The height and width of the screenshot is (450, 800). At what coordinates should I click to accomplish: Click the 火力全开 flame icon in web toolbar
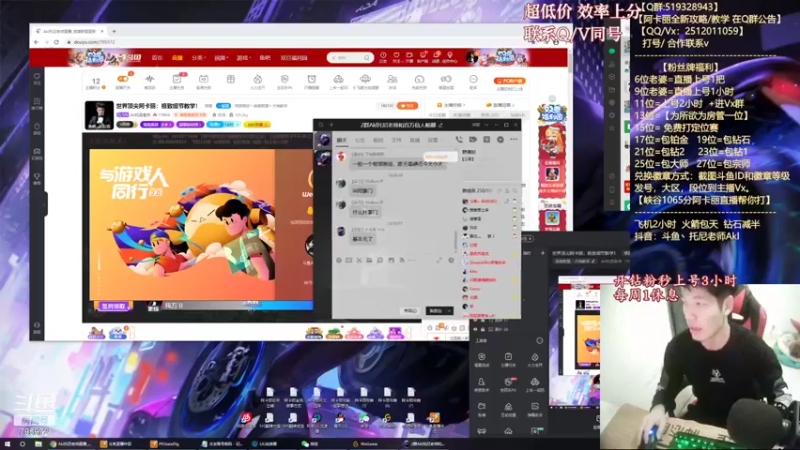pyautogui.click(x=258, y=81)
